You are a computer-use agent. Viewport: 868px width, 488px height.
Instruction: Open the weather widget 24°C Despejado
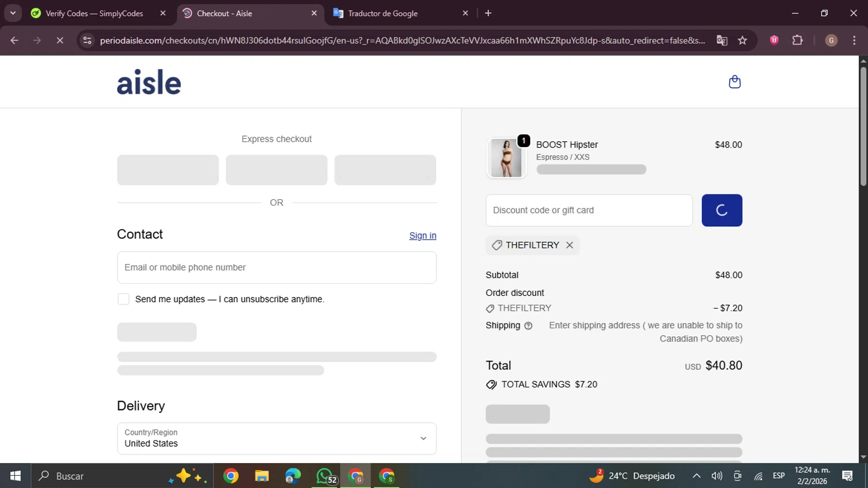click(x=632, y=476)
